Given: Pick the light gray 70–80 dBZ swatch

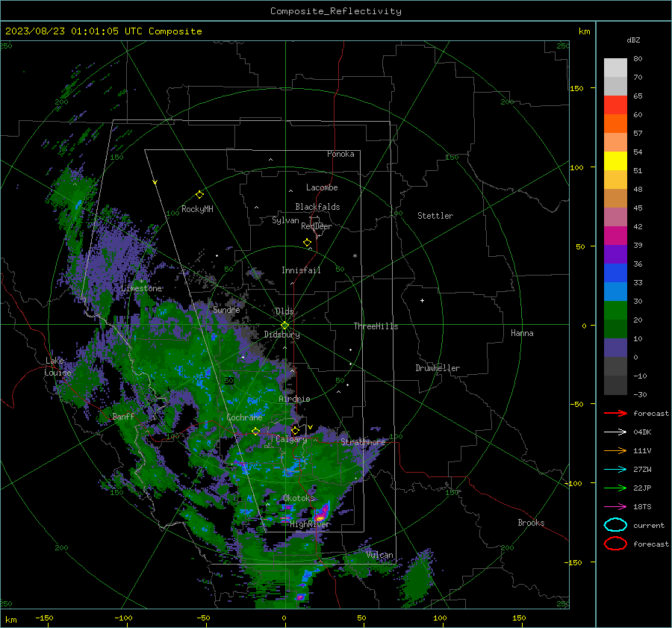Looking at the screenshot, I should pos(615,67).
